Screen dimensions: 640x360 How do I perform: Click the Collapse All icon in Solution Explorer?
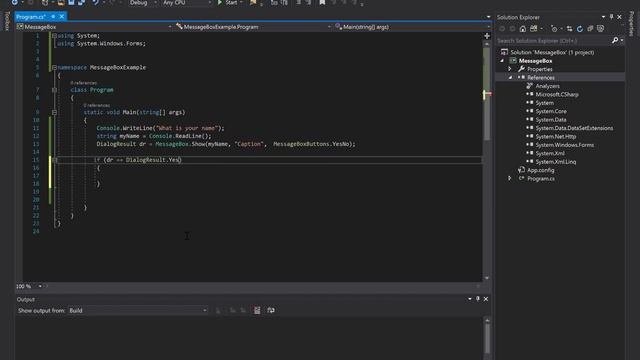[590, 29]
